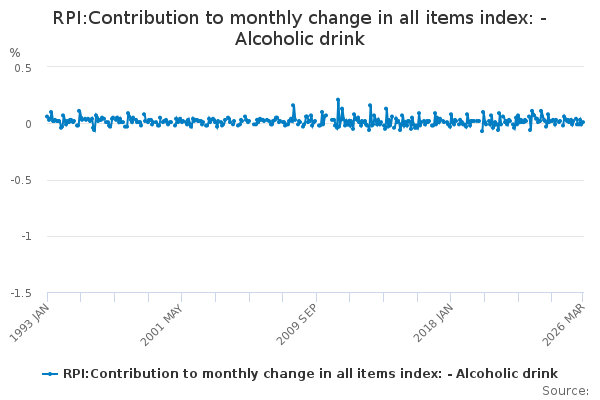Screen dimensions: 600x400
Task: Click the % unit label above the y-axis
Action: point(14,52)
